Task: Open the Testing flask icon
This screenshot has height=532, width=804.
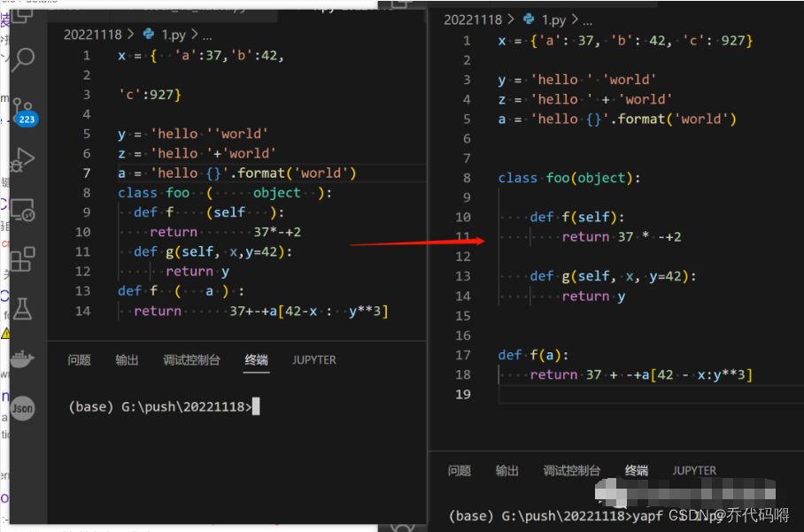Action: coord(23,309)
